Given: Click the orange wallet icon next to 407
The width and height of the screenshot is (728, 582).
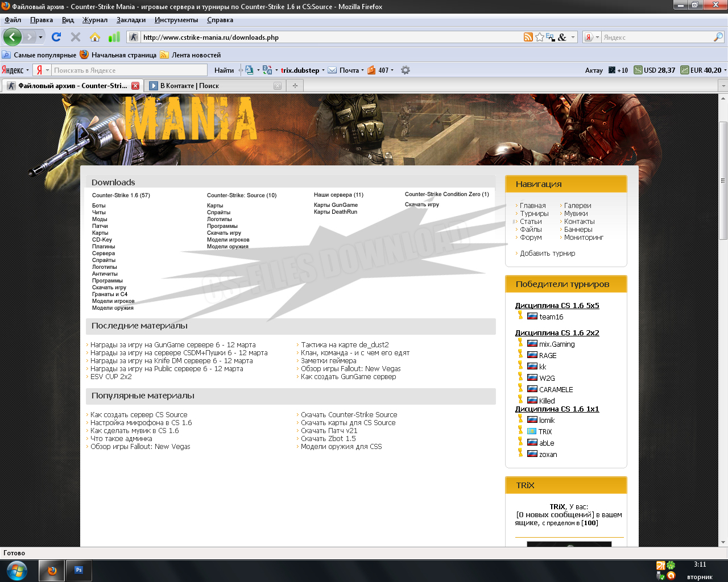Looking at the screenshot, I should coord(371,70).
